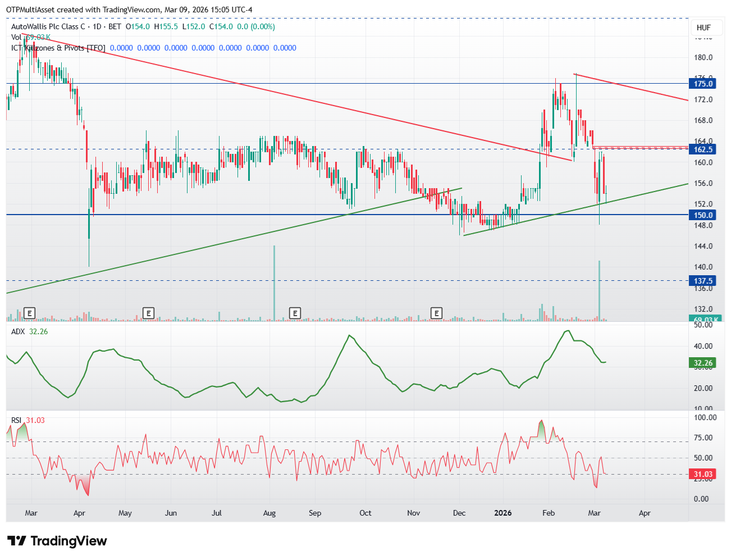731x560 pixels.
Task: Select the ICT Killzones & Pivots indicator legend
Action: point(58,48)
